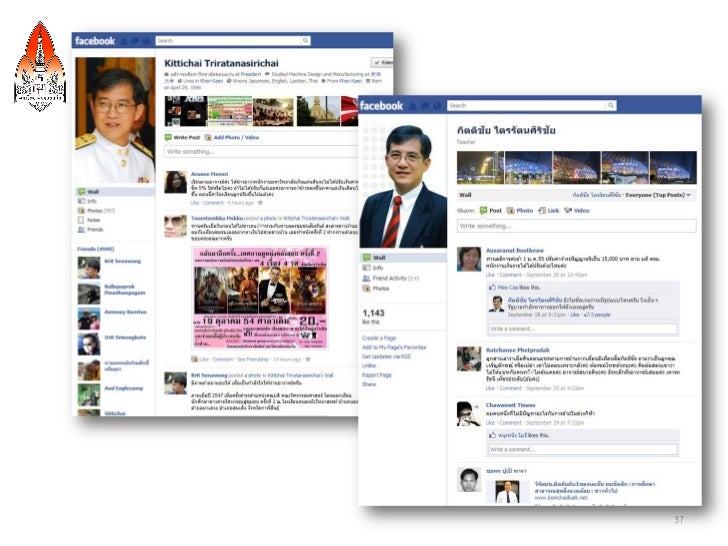Click the Notes icon in the left sidebar
The width and height of the screenshot is (728, 546).
click(x=81, y=220)
